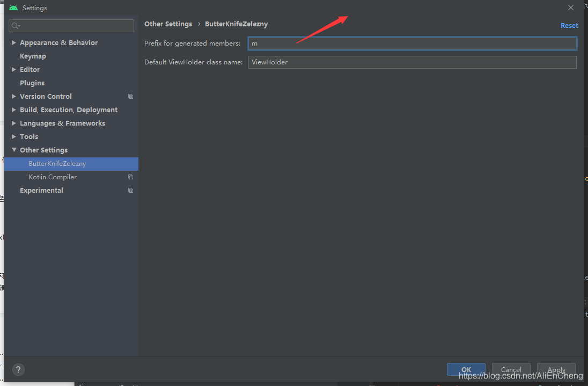Screen dimensions: 588x386
Task: Click Default ViewHolder class name field
Action: coord(413,62)
